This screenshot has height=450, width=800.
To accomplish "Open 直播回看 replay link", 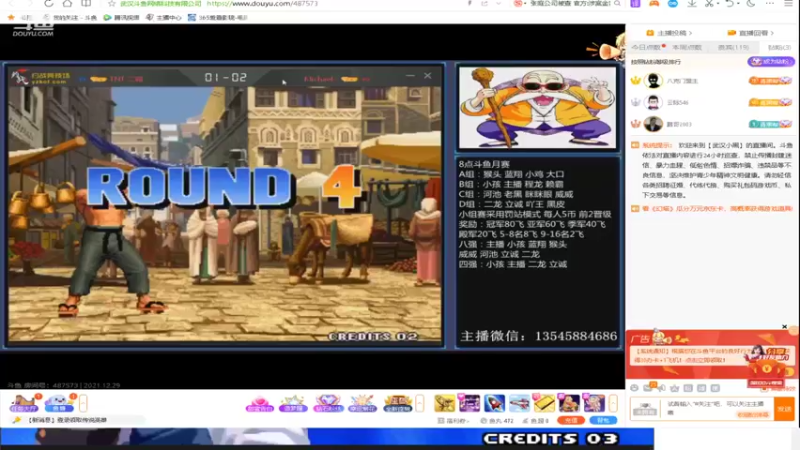I will tap(751, 33).
